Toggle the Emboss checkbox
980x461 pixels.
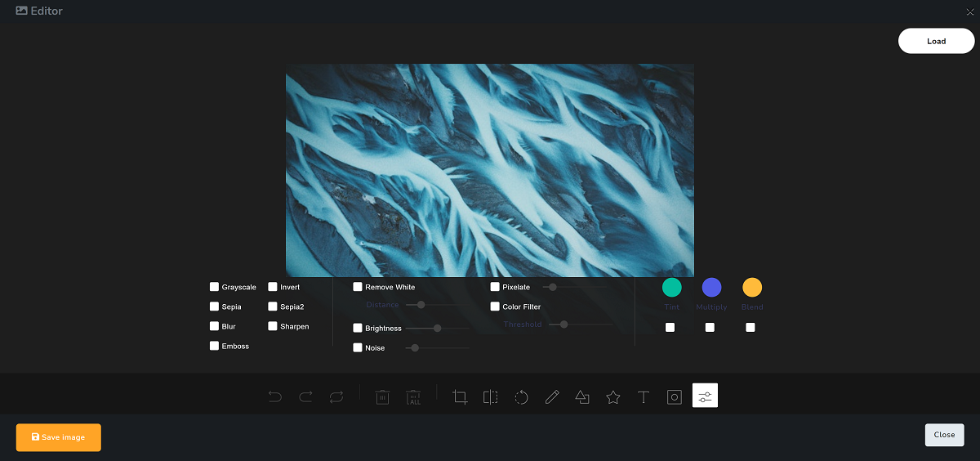pos(214,346)
